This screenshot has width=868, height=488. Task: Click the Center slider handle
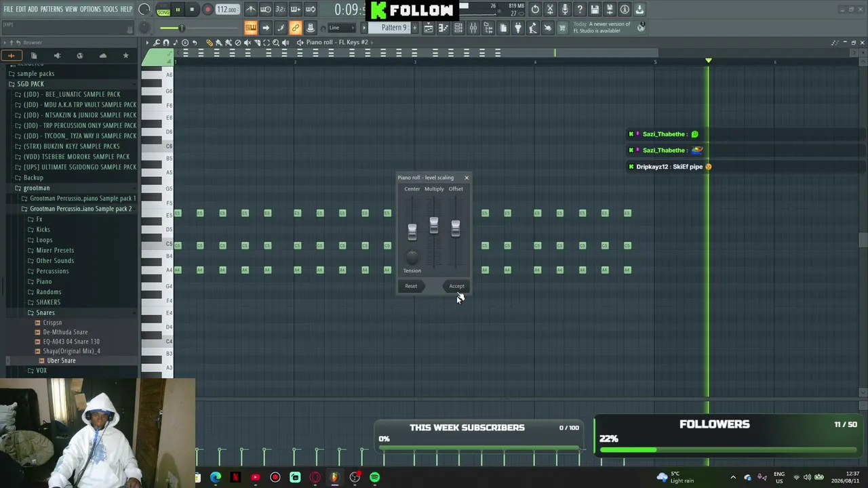tap(412, 232)
